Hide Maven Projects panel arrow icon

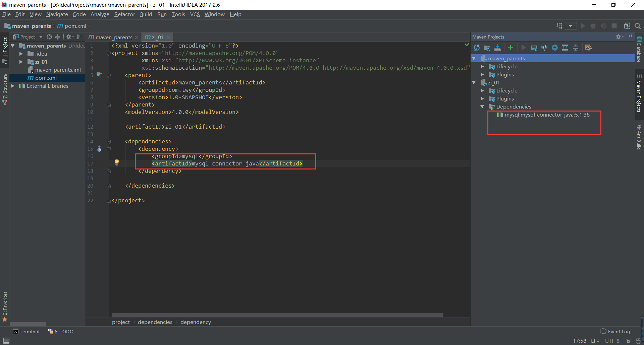click(630, 37)
